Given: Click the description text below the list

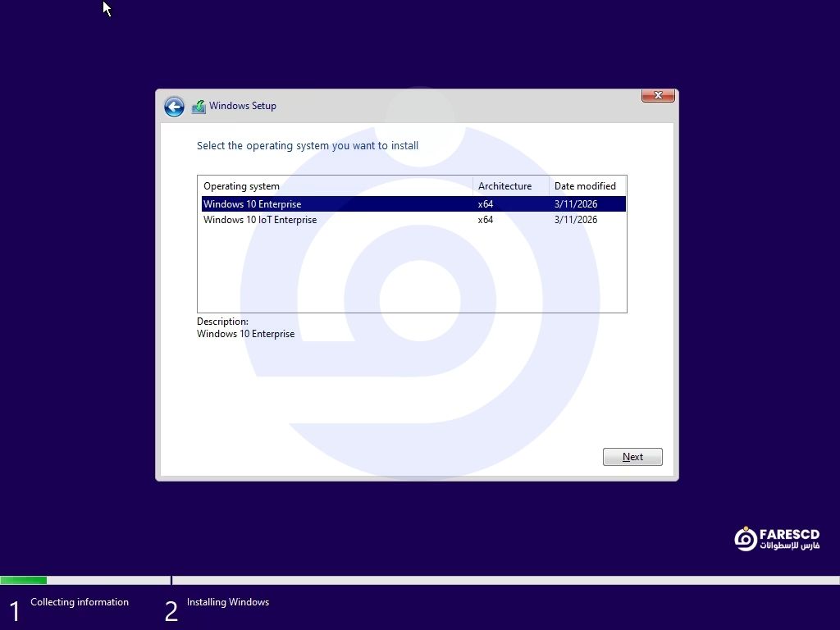Looking at the screenshot, I should pyautogui.click(x=245, y=334).
